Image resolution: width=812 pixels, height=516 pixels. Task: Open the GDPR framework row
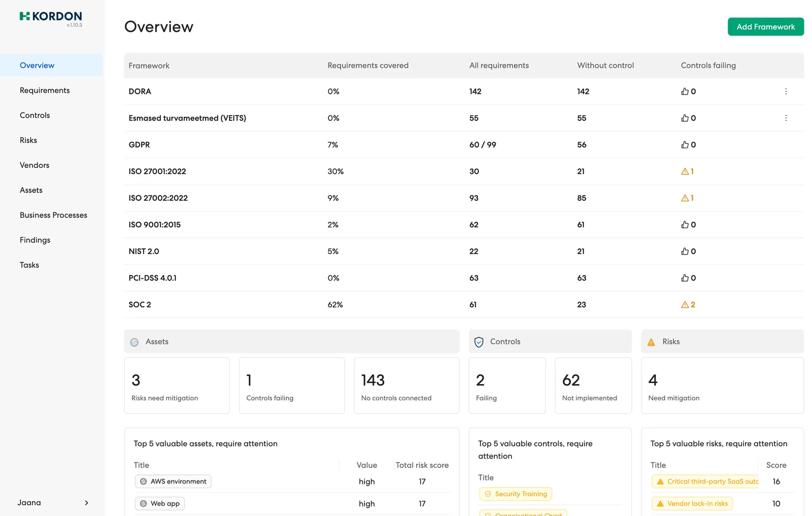point(464,145)
